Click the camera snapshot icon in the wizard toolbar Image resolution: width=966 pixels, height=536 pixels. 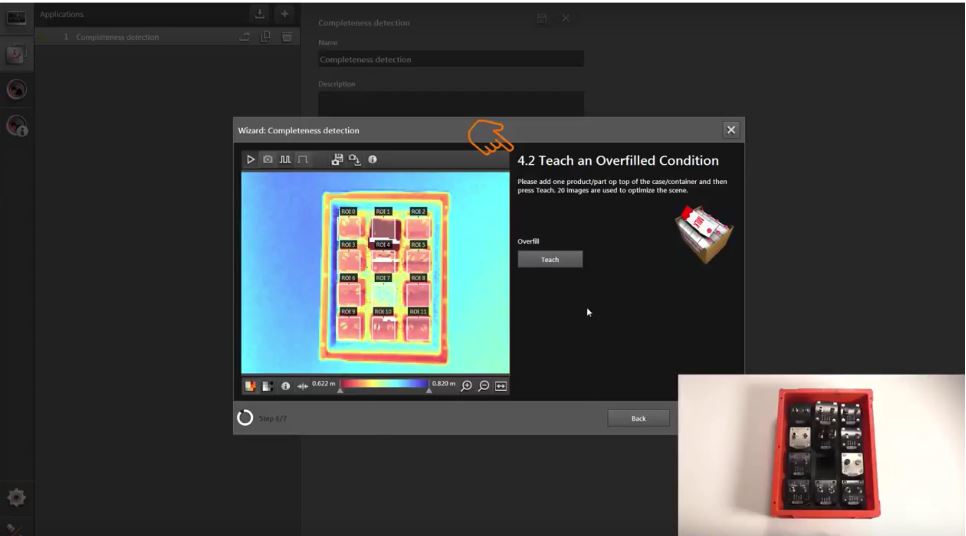tap(267, 160)
